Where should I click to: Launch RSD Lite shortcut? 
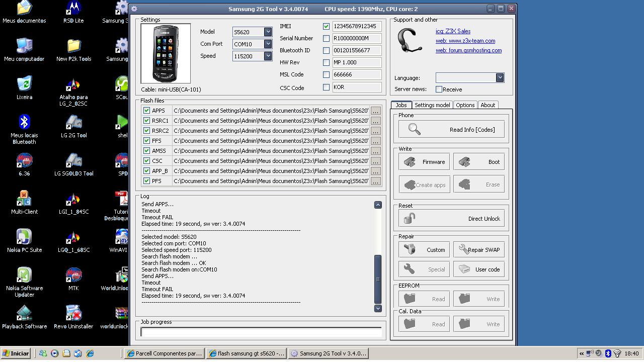tap(73, 12)
